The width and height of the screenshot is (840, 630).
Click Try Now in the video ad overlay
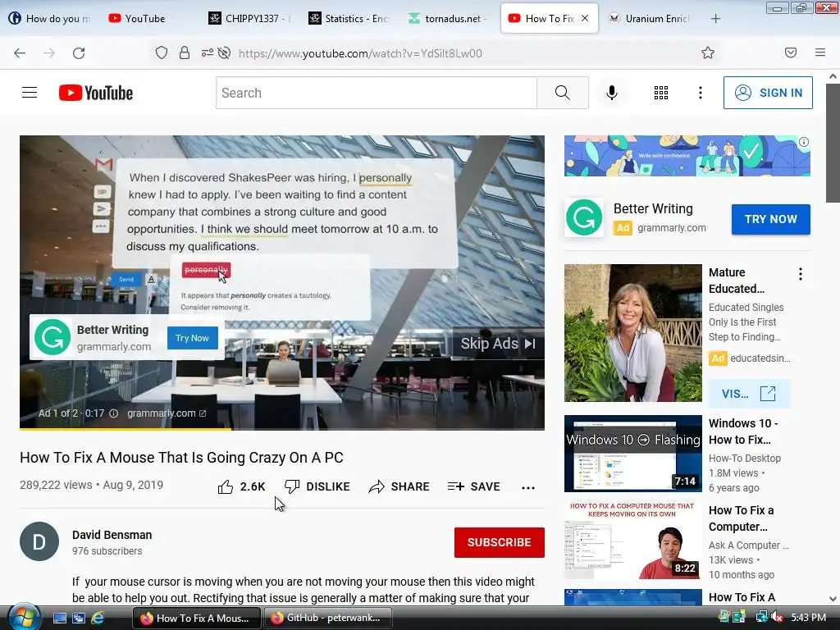pyautogui.click(x=192, y=338)
